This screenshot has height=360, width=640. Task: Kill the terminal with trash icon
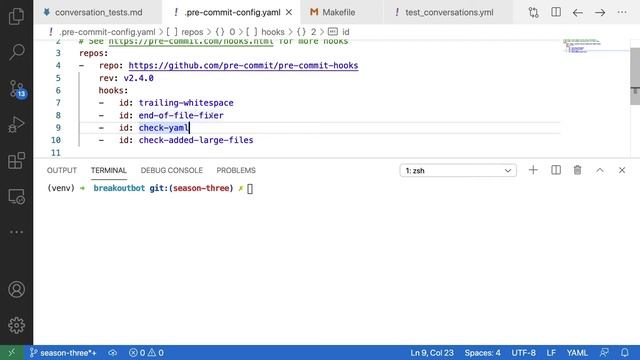578,170
